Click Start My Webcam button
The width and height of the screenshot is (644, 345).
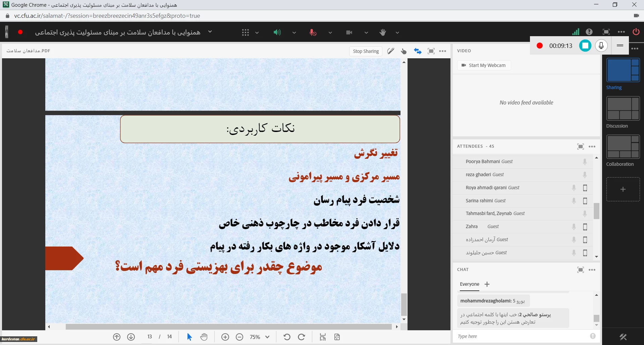[x=484, y=65]
